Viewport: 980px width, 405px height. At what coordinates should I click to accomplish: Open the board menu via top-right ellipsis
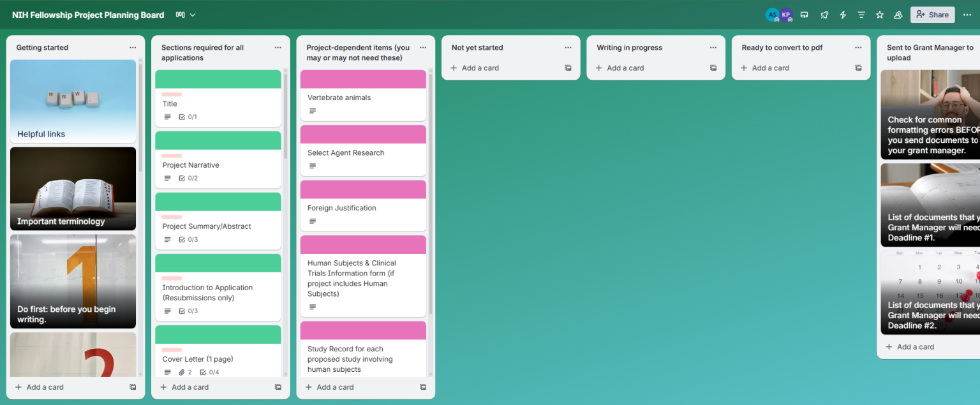pos(967,15)
